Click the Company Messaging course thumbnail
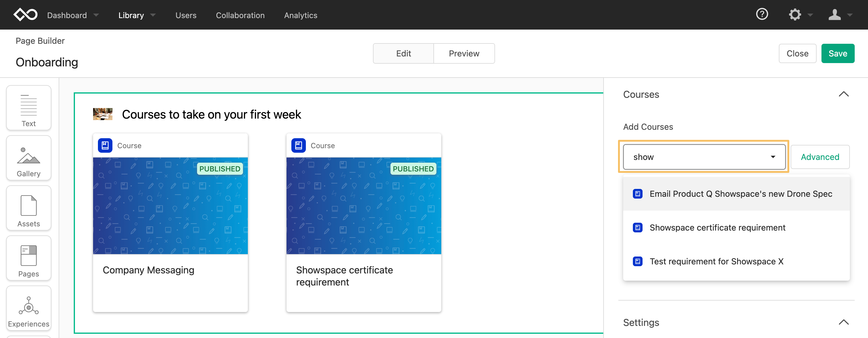The width and height of the screenshot is (868, 338). coord(170,206)
